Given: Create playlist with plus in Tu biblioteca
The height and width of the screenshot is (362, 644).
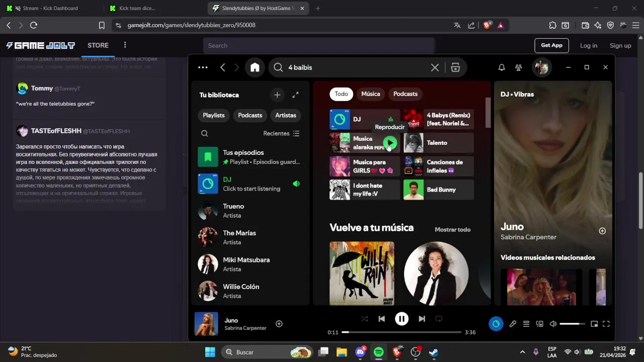Looking at the screenshot, I should tap(277, 95).
